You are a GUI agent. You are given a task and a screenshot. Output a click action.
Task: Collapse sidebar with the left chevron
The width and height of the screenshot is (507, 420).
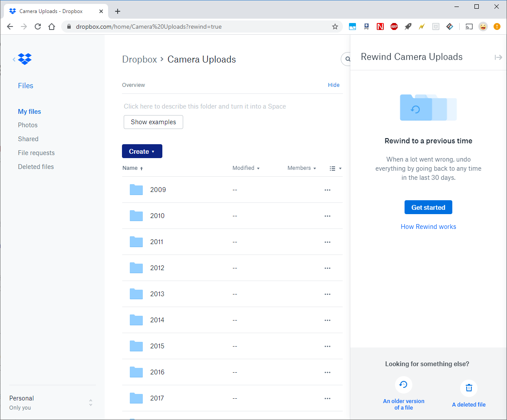tap(14, 59)
